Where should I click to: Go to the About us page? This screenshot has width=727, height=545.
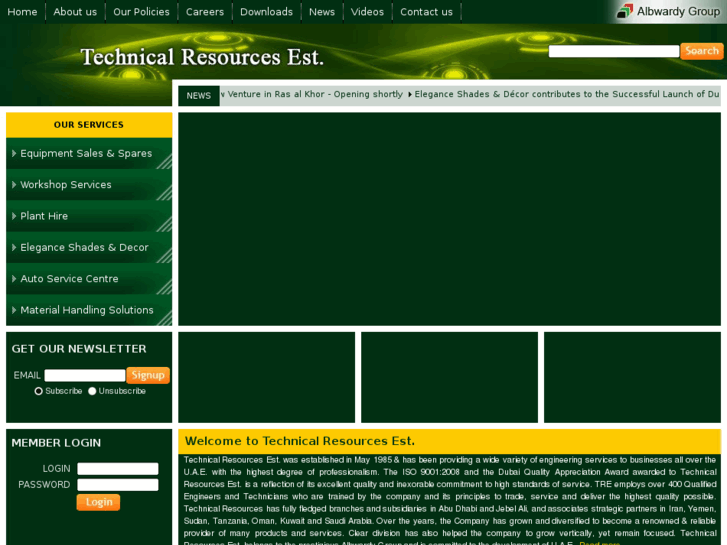(75, 12)
